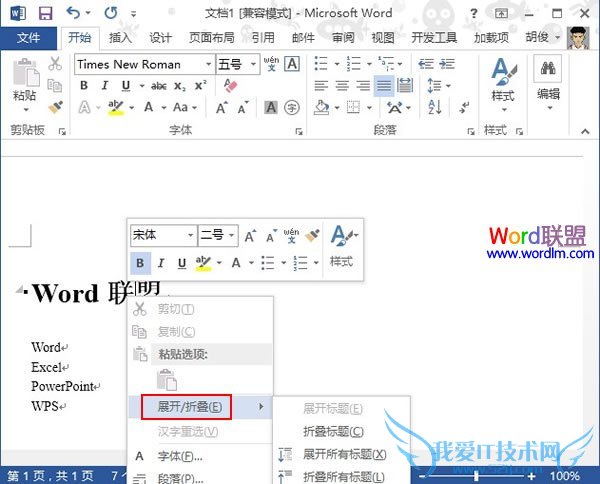Launch the 段落 paragraph dialog launcher
The width and height of the screenshot is (600, 484).
click(x=471, y=132)
